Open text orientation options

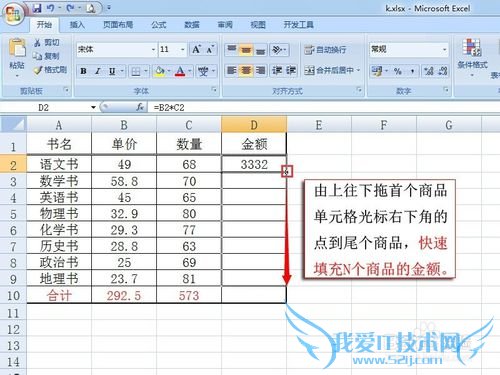[x=279, y=50]
